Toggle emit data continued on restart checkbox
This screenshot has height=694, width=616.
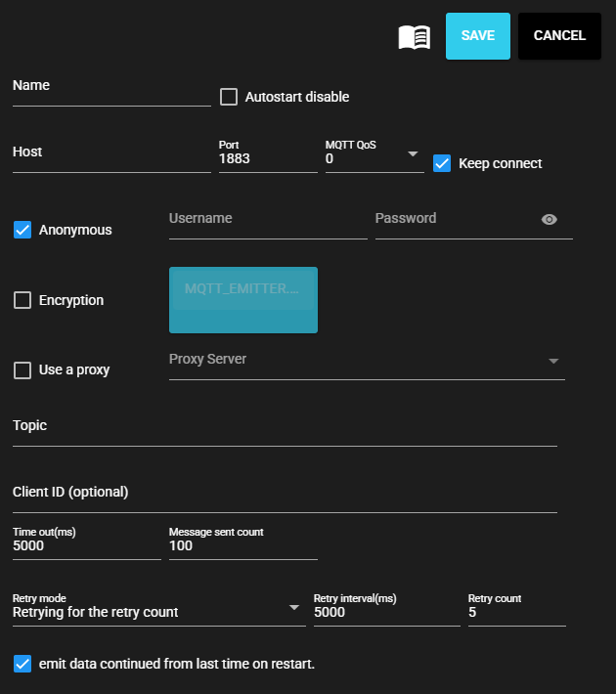coord(22,664)
